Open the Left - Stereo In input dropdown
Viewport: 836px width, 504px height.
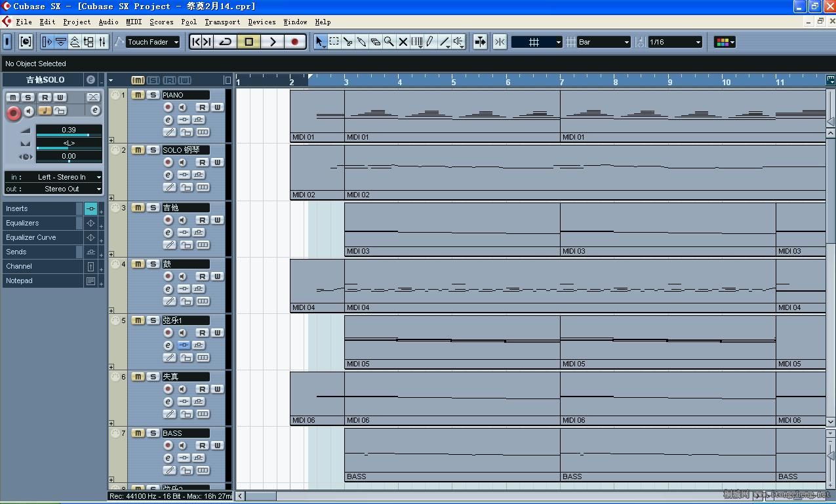click(53, 177)
